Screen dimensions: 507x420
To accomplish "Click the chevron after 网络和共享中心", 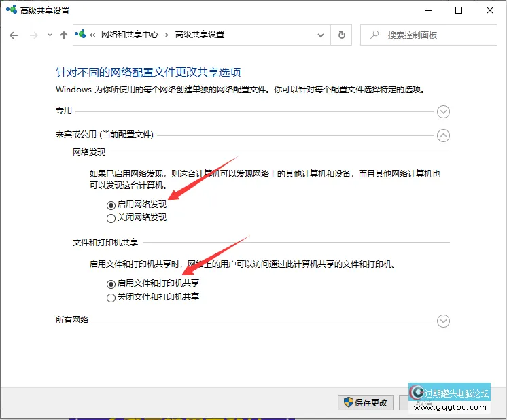I will 167,35.
